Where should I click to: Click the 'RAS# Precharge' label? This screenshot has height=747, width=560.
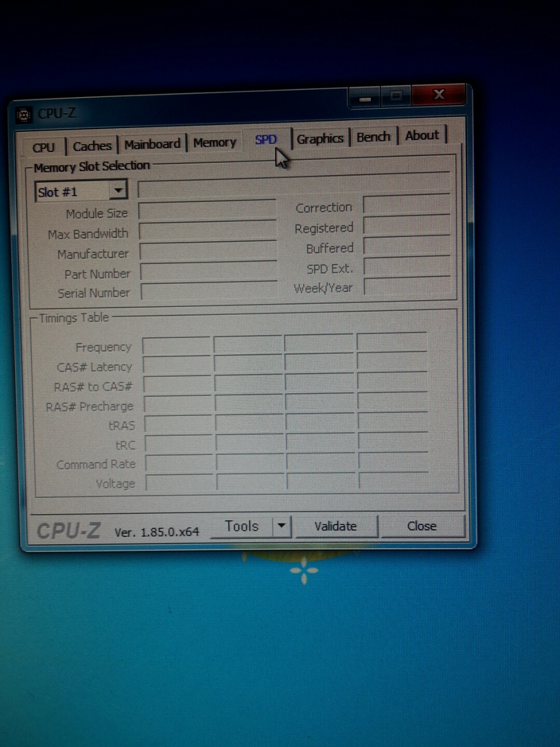coord(89,407)
